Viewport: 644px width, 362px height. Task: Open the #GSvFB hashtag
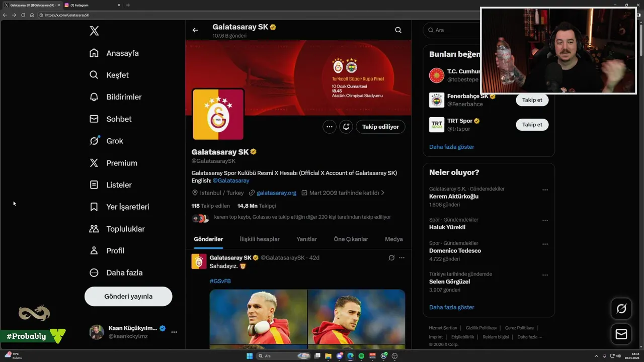[220, 281]
